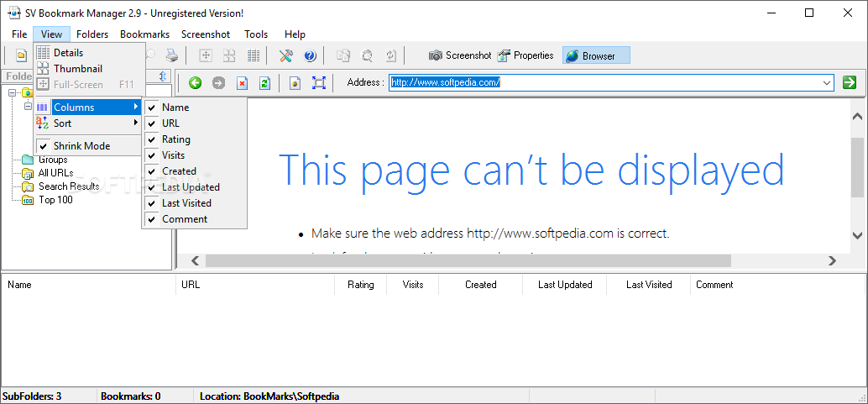Viewport: 868px width, 404px height.
Task: Click the green back arrow in browser toolbar
Action: click(x=195, y=83)
